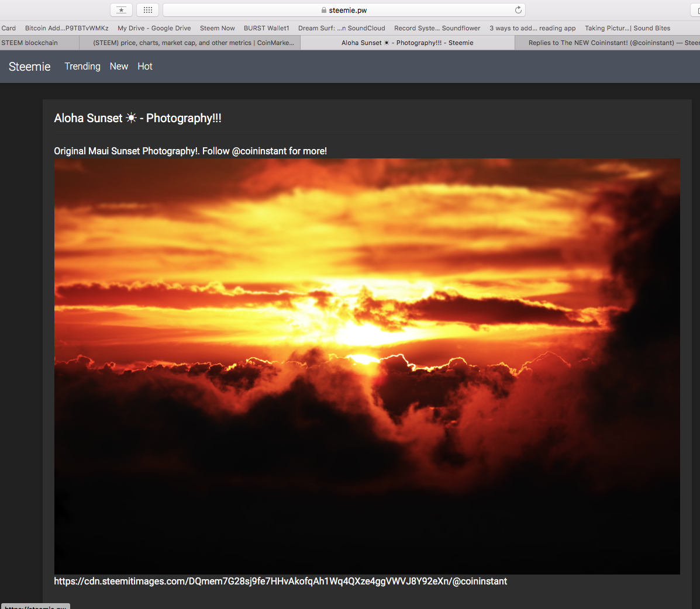
Task: Open the Trending page
Action: point(82,66)
